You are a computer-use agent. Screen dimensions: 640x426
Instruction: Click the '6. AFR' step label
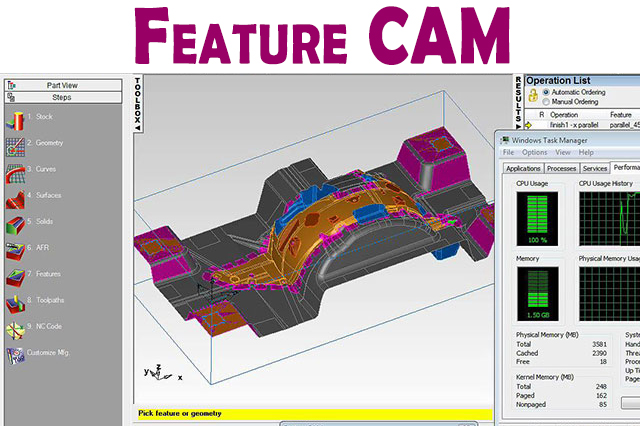coord(38,248)
